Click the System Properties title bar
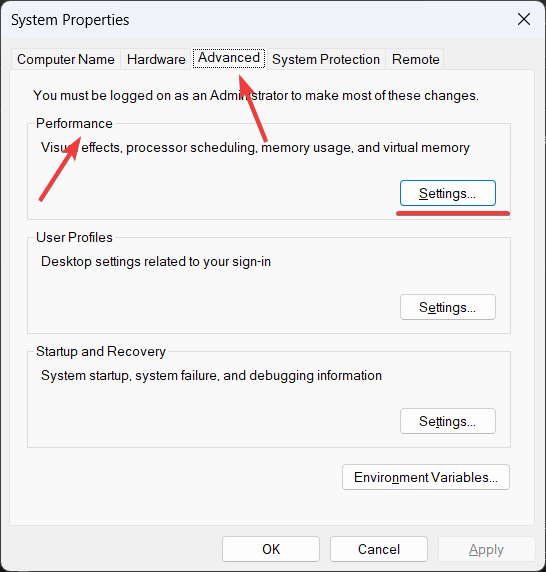Viewport: 546px width, 572px height. 255,19
